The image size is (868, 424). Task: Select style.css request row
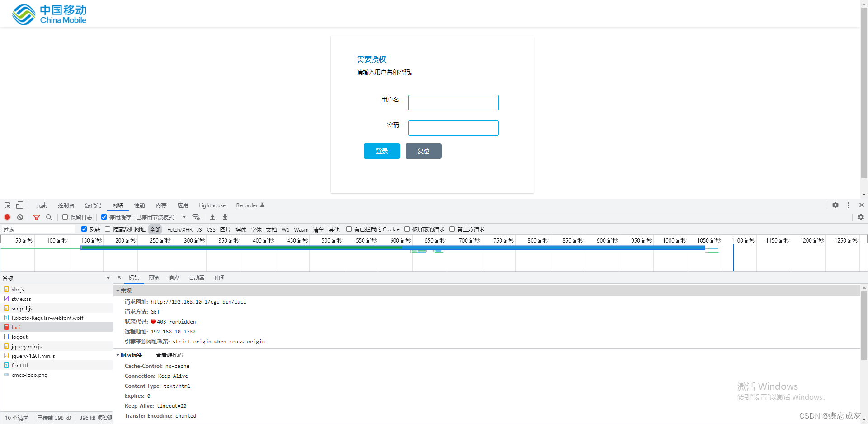pyautogui.click(x=57, y=299)
